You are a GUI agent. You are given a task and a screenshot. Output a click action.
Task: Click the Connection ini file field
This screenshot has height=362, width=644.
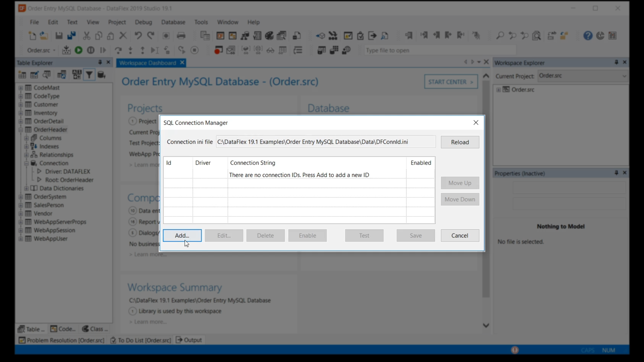[325, 142]
